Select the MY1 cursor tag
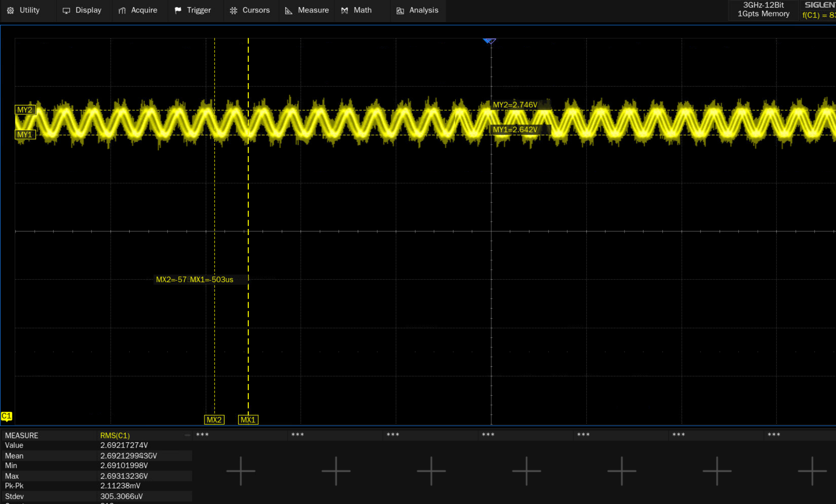Viewport: 836px width, 504px height. [x=25, y=135]
